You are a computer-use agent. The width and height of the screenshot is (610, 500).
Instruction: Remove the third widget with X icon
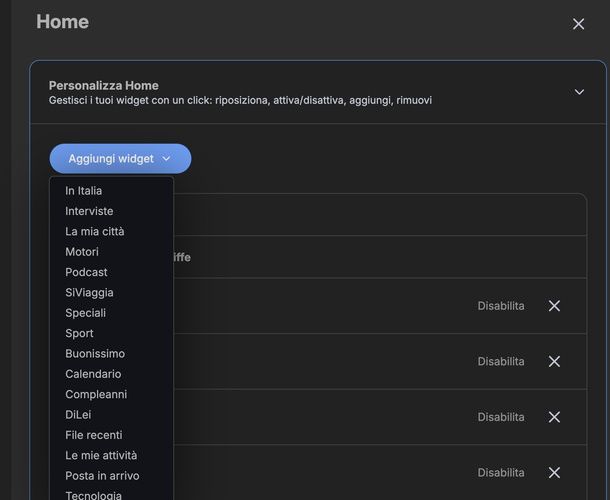pyautogui.click(x=554, y=417)
